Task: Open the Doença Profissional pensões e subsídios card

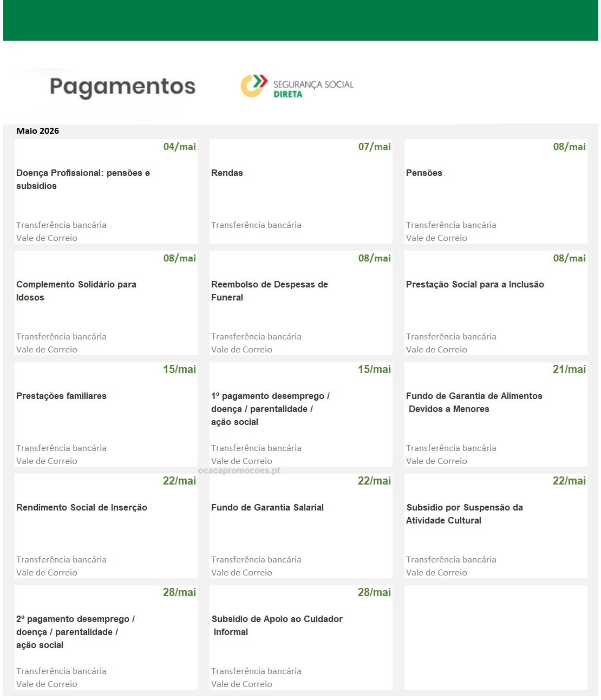Action: point(83,179)
